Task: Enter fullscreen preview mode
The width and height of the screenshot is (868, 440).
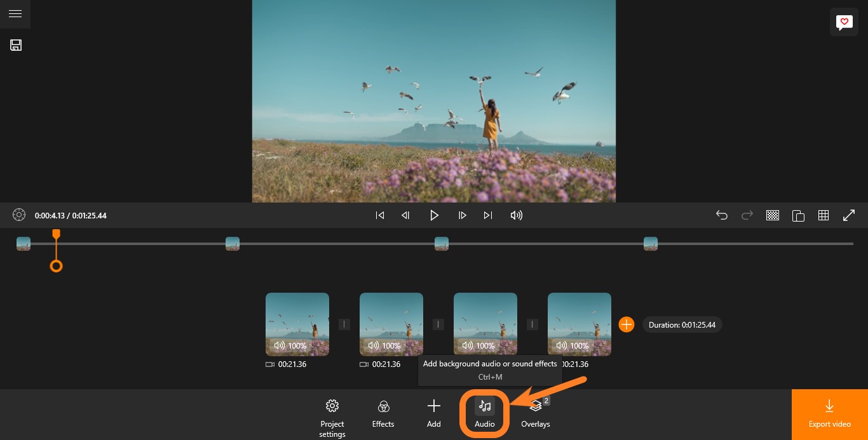Action: coord(849,215)
